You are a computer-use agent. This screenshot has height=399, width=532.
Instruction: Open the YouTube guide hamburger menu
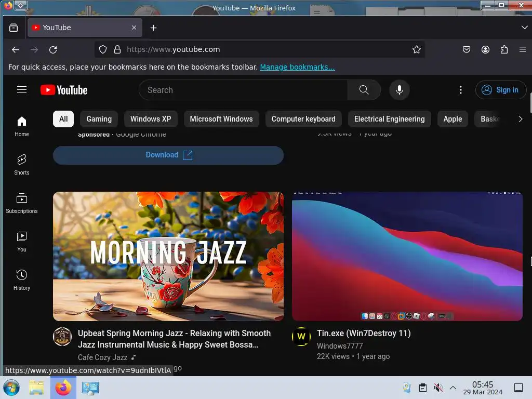point(22,89)
